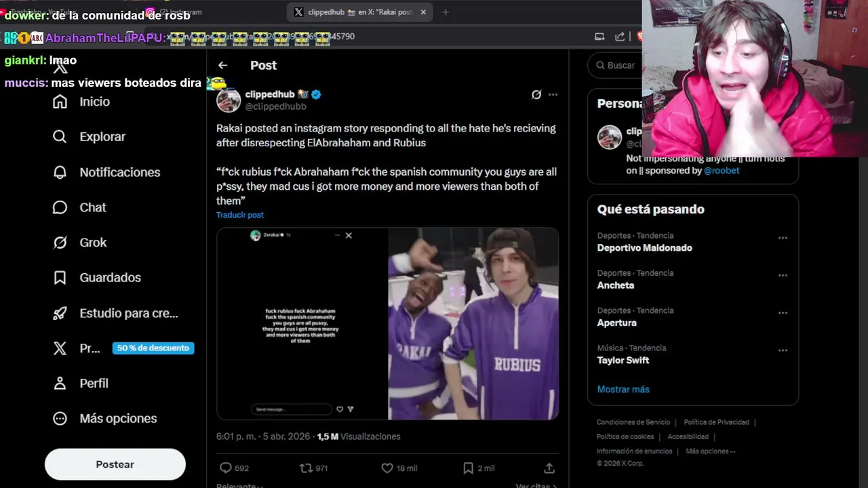The width and height of the screenshot is (868, 488).
Task: Open Grok icon in sidebar
Action: click(x=60, y=243)
